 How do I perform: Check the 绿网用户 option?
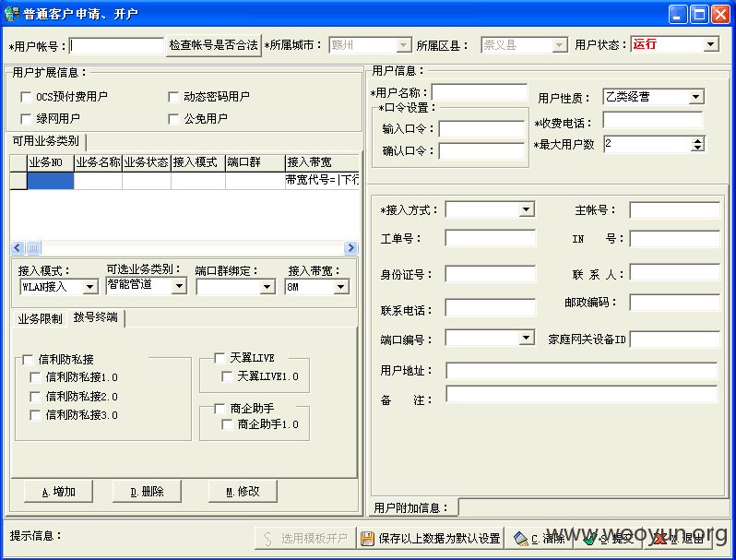pos(26,119)
